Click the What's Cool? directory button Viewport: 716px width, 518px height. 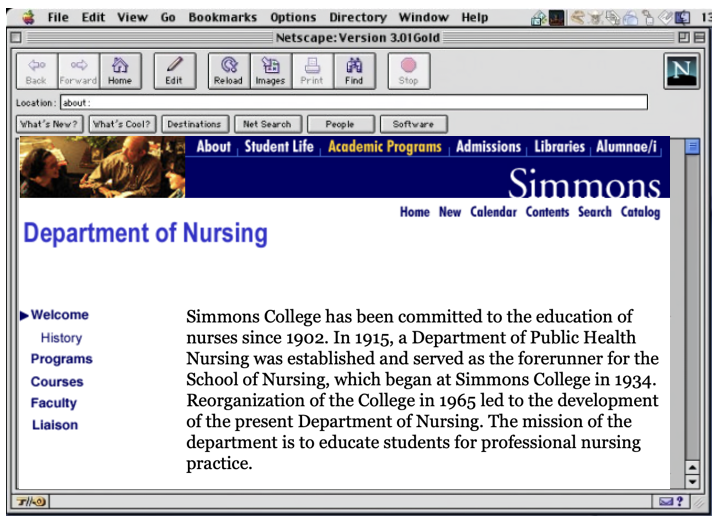pyautogui.click(x=122, y=124)
